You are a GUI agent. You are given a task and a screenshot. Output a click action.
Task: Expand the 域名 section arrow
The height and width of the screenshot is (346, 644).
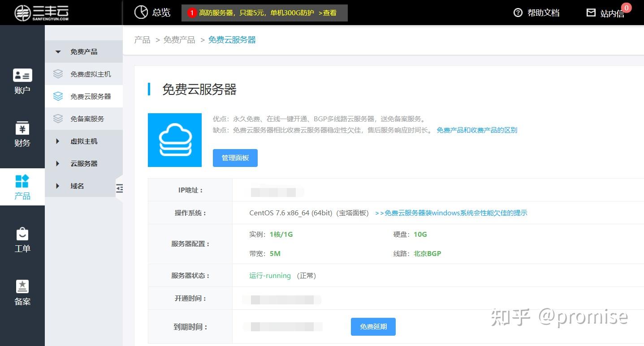pyautogui.click(x=57, y=186)
